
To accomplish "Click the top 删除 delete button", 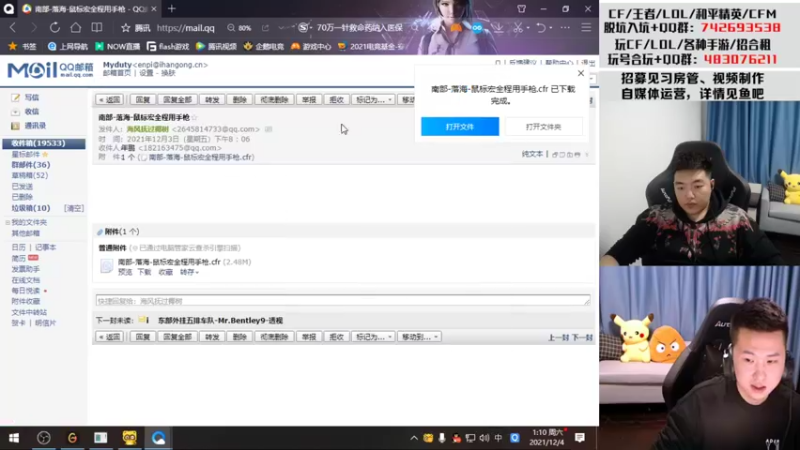I will [239, 99].
